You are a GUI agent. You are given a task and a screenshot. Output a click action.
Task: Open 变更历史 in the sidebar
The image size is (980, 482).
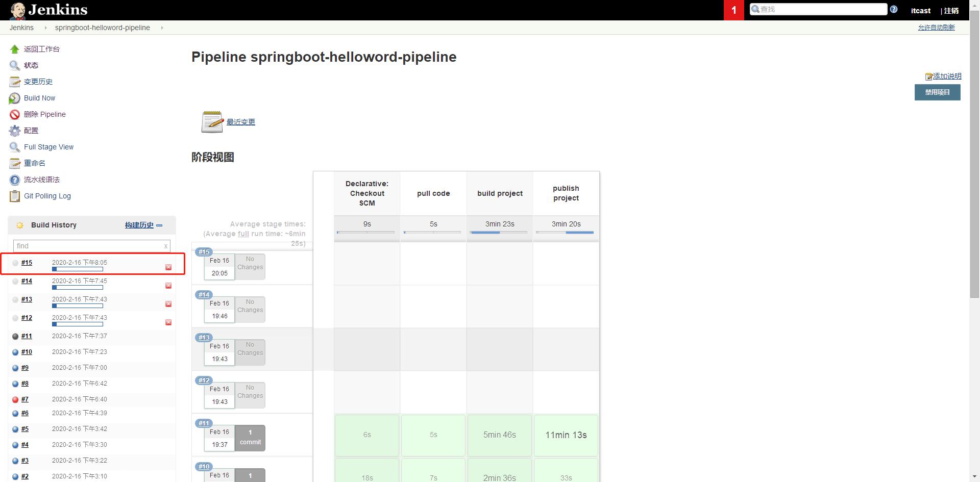point(38,82)
